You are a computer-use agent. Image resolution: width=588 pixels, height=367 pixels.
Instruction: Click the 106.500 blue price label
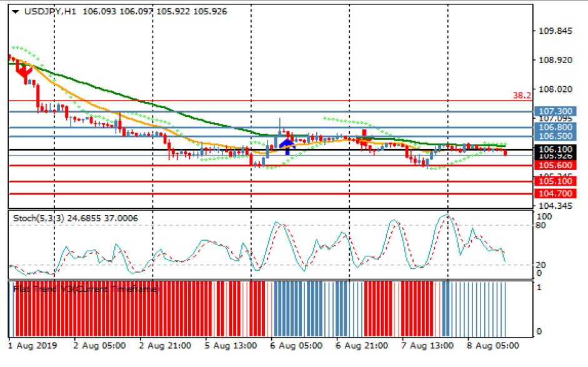click(x=555, y=136)
